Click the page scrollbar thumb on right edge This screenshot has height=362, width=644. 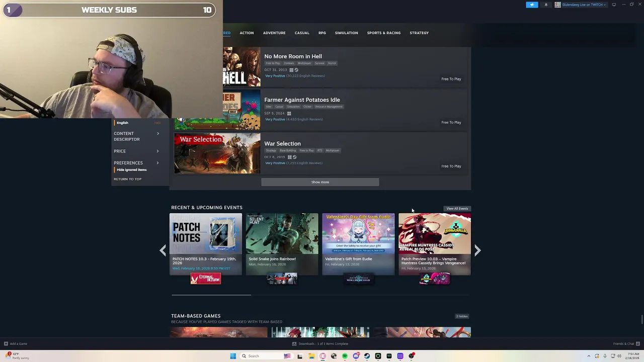click(x=642, y=320)
